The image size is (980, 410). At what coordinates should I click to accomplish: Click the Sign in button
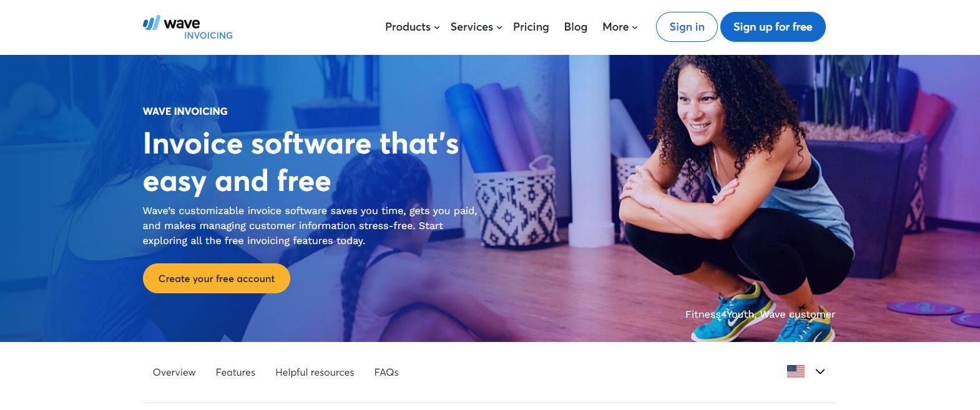point(687,27)
